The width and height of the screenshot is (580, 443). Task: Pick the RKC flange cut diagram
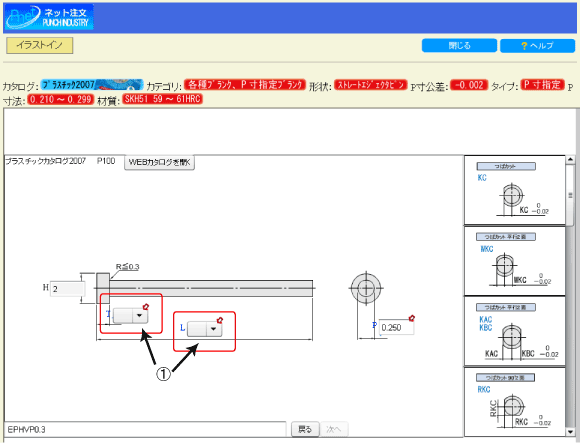(515, 402)
